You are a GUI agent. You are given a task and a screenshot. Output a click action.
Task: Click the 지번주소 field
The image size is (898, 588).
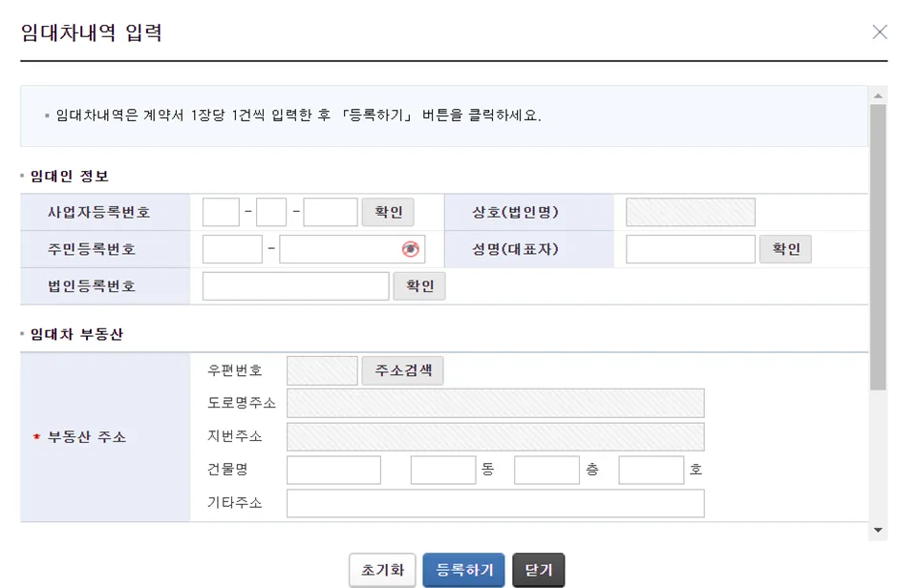(x=496, y=437)
